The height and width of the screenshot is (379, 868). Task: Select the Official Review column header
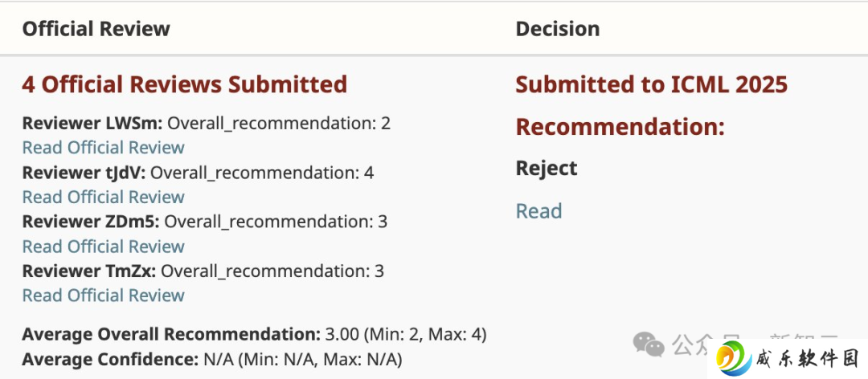pyautogui.click(x=96, y=29)
